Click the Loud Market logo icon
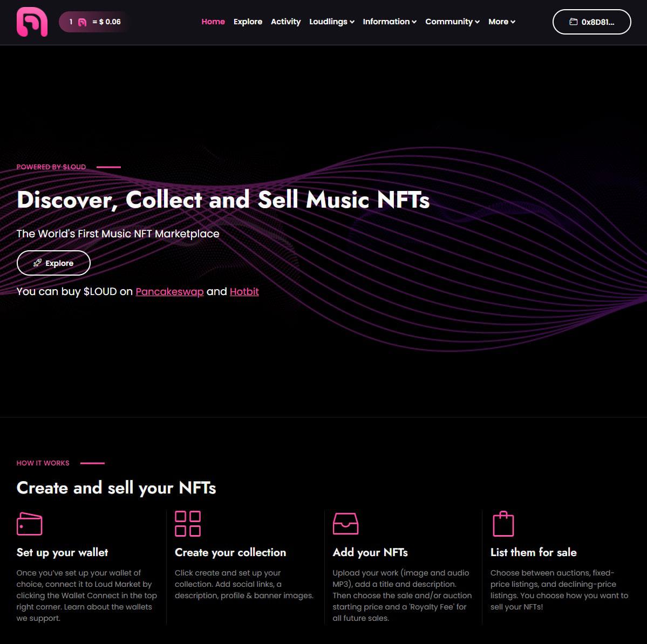647x644 pixels. click(x=31, y=22)
